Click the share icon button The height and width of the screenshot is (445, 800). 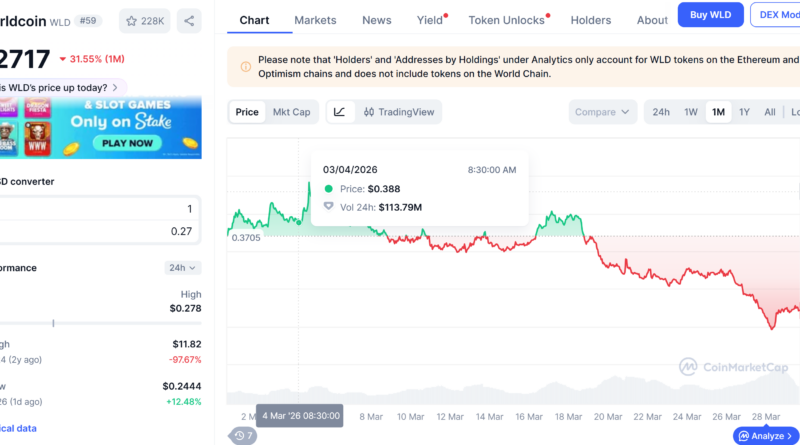click(190, 20)
